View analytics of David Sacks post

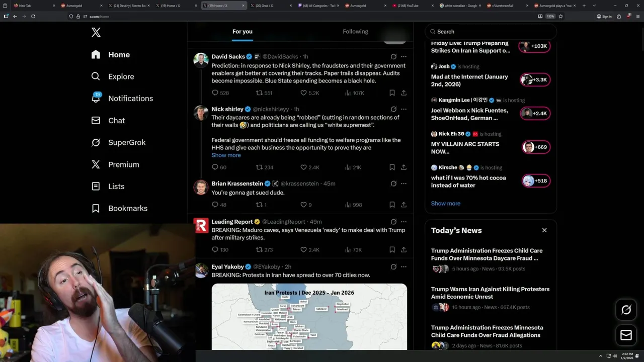pyautogui.click(x=354, y=93)
